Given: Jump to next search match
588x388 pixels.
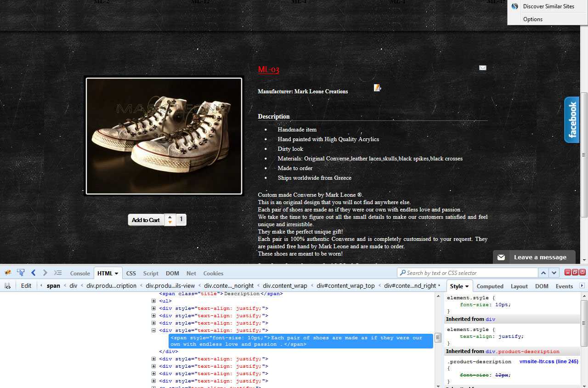Looking at the screenshot, I should click(554, 273).
